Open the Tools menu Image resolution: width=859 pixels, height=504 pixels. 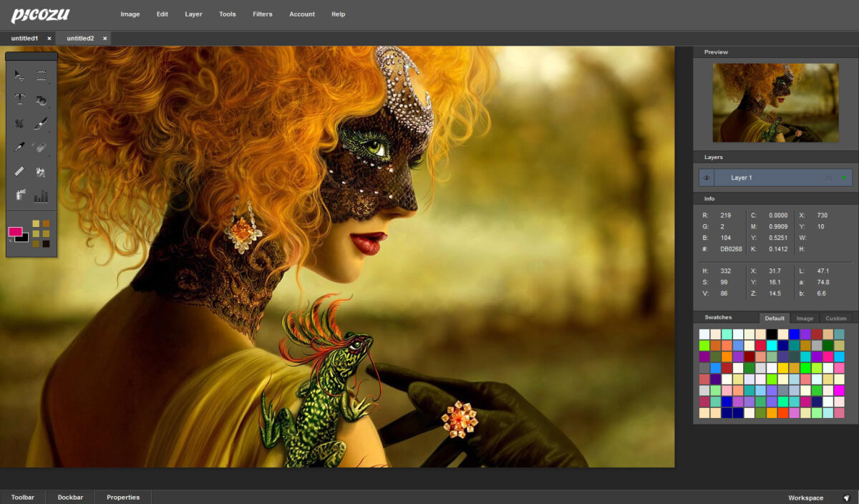point(228,14)
